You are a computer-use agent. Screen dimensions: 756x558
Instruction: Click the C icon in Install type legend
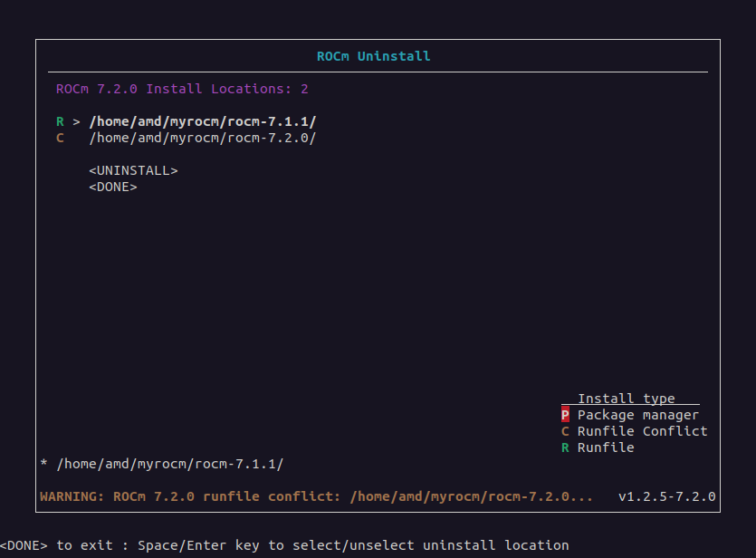point(565,431)
